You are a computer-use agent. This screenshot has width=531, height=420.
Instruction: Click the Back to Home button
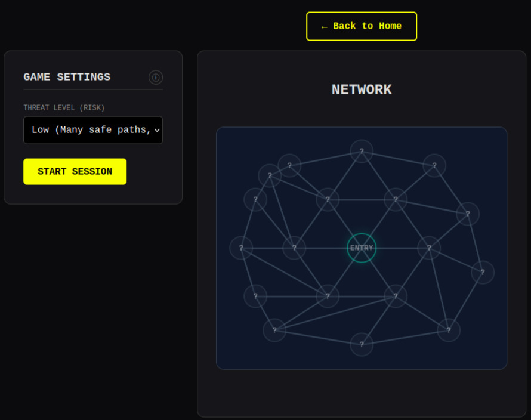(x=362, y=26)
